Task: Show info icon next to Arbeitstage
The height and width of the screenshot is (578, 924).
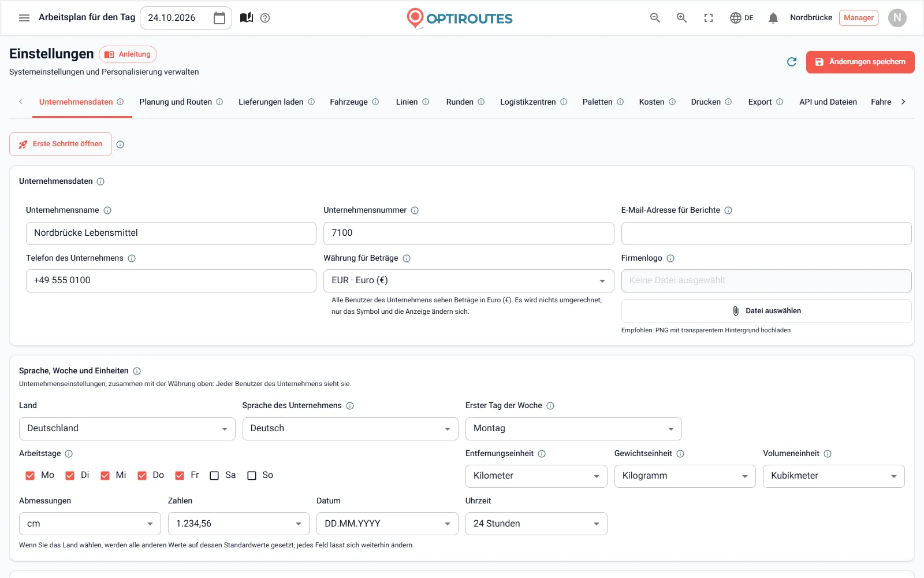Action: tap(69, 454)
